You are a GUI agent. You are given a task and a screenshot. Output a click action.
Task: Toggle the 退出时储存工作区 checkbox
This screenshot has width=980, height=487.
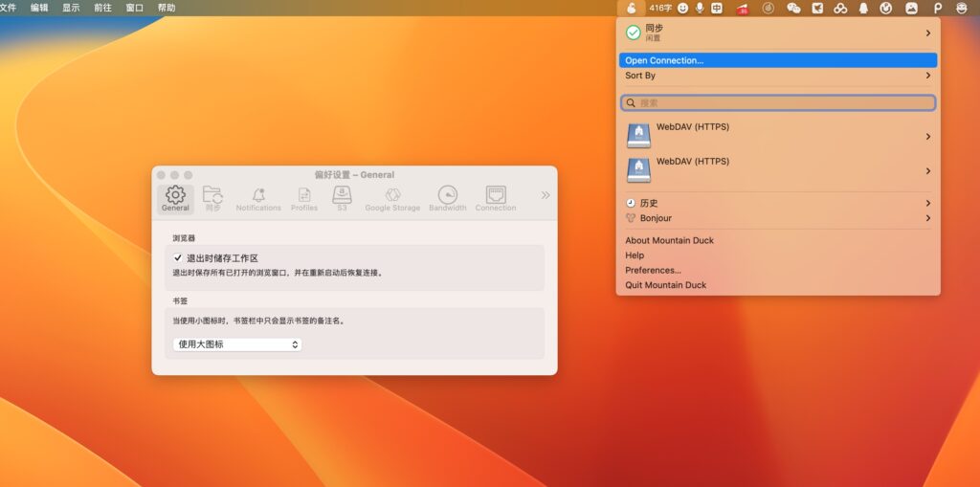click(x=178, y=257)
